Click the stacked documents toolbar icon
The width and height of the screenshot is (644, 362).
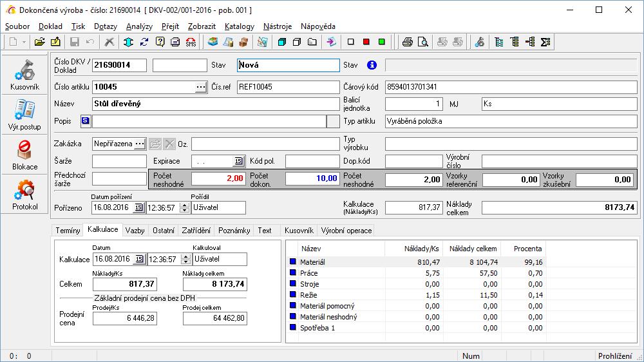tap(175, 42)
